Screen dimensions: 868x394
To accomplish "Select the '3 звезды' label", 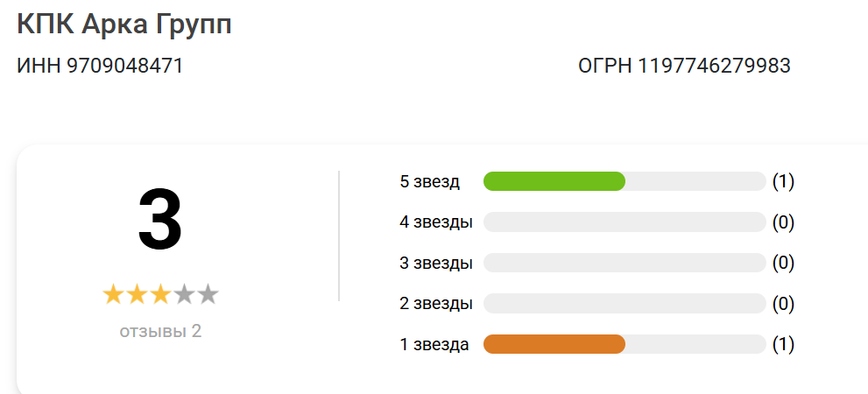I will pos(436,264).
